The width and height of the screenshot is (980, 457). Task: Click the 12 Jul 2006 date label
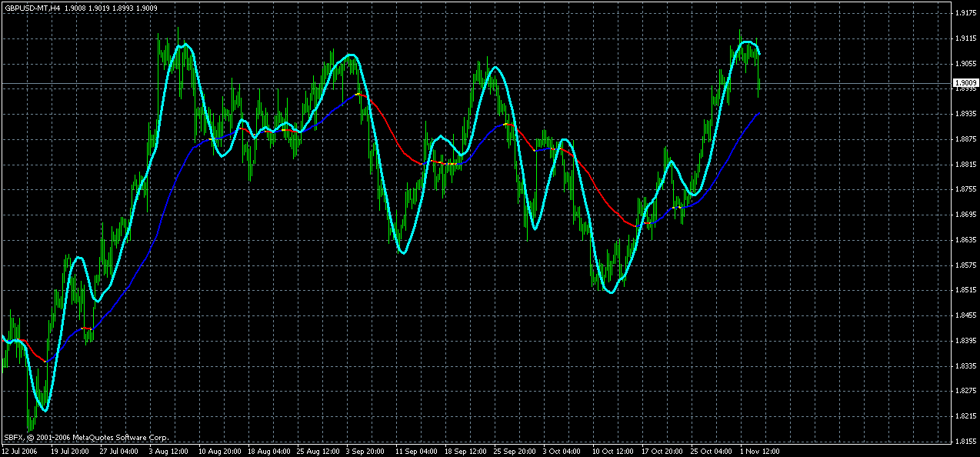(19, 451)
